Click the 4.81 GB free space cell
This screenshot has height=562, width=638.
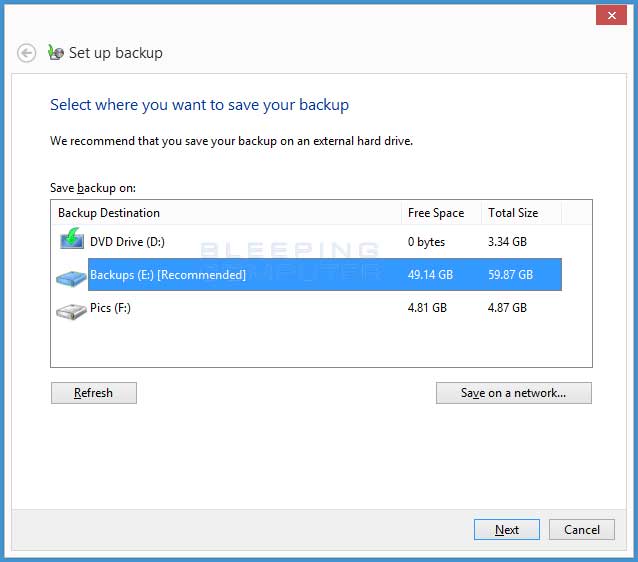tap(427, 308)
